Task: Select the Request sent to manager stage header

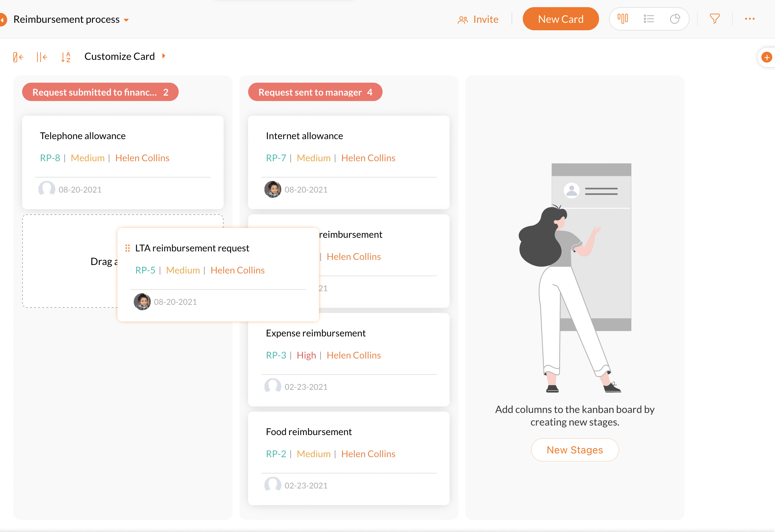Action: click(x=315, y=92)
